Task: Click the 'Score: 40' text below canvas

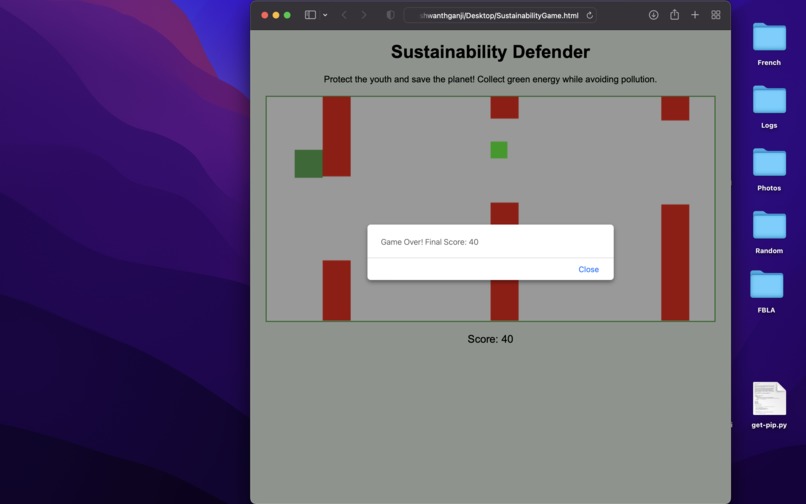Action: coord(490,339)
